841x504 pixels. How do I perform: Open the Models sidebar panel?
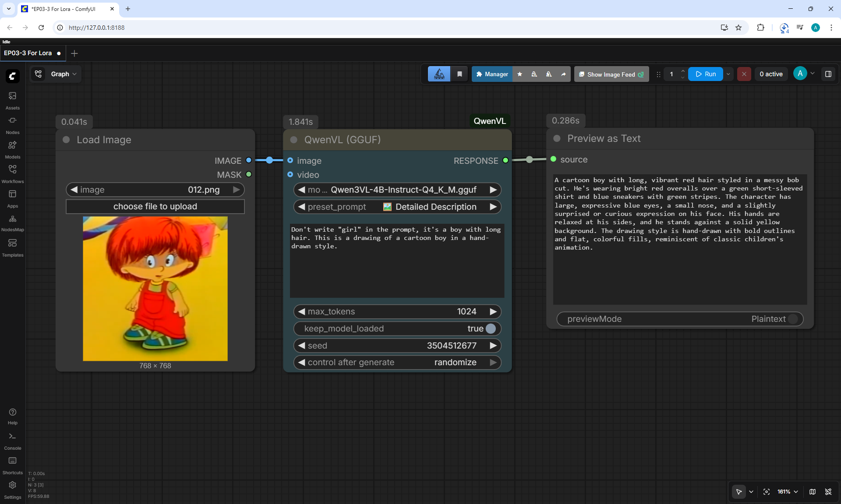(12, 149)
